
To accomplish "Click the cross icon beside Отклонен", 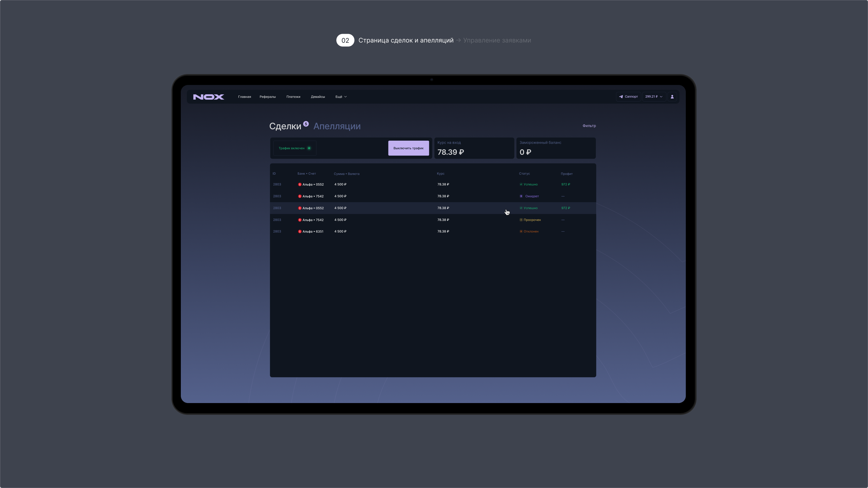I will pos(521,231).
